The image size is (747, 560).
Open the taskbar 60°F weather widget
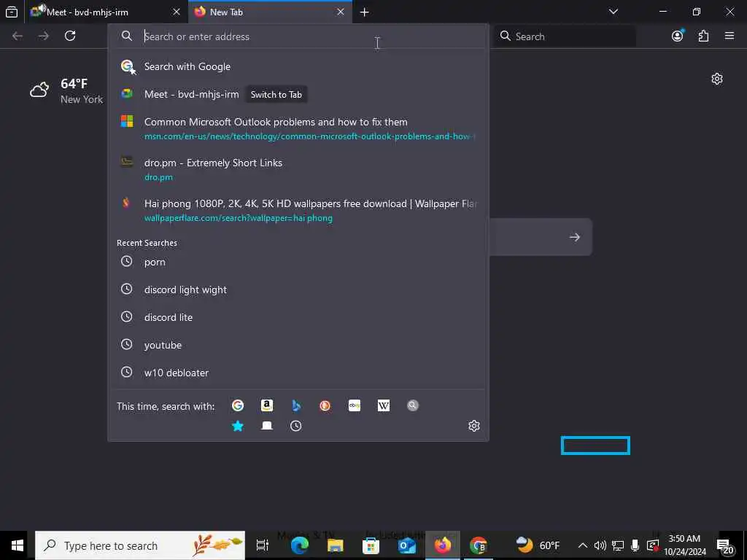tap(538, 545)
